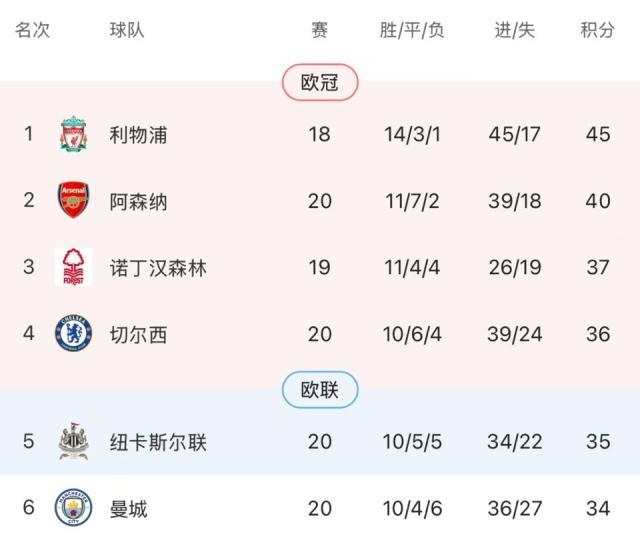Select the 欧冠 zone label
640x544 pixels.
[x=320, y=83]
